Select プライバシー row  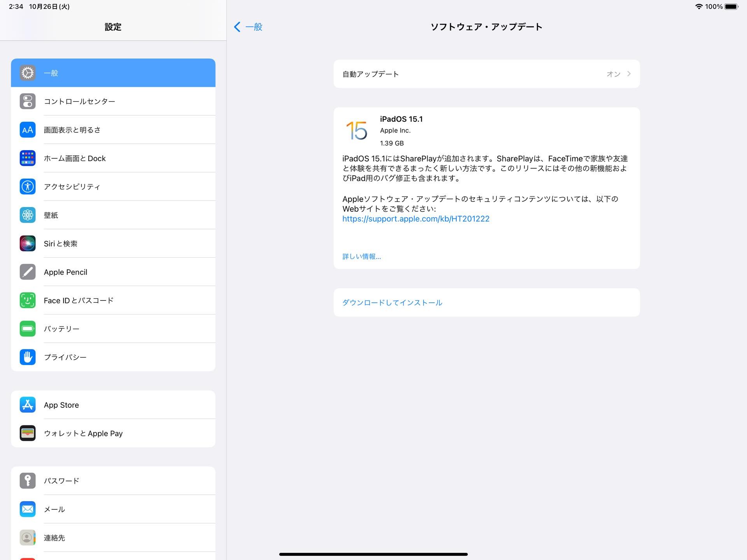(x=113, y=357)
